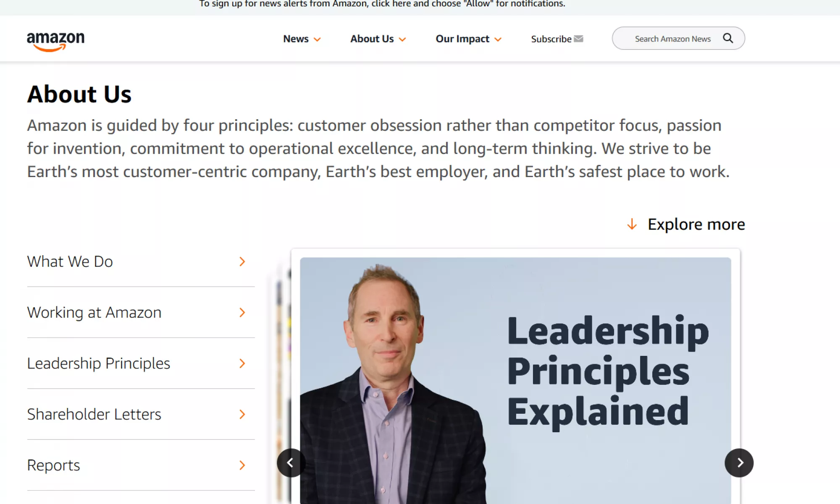Click the Explore more link
This screenshot has height=504, width=840.
tap(696, 225)
